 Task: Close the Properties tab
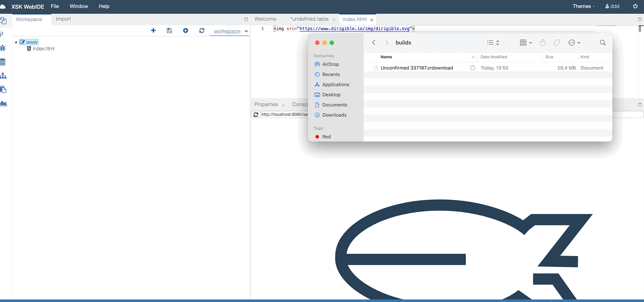pyautogui.click(x=283, y=105)
